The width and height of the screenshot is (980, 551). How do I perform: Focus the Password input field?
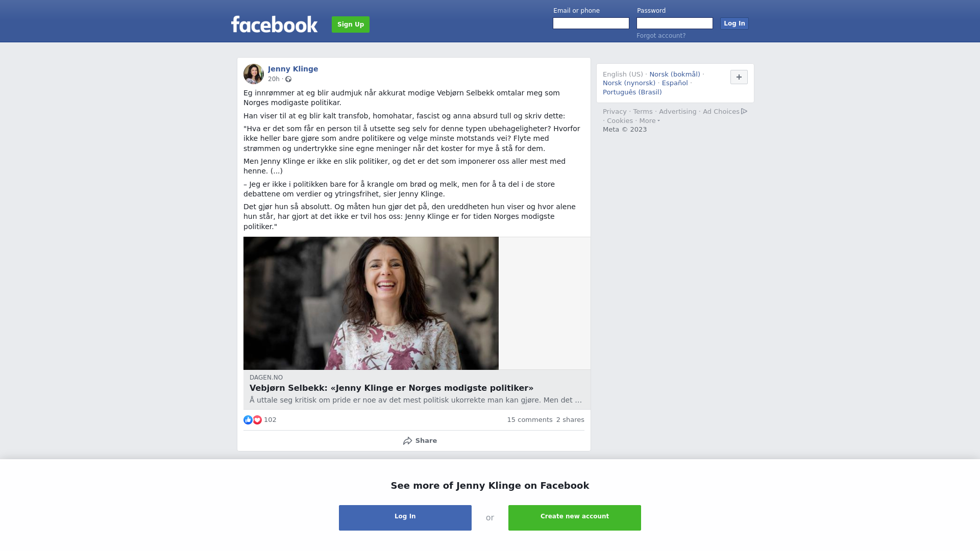pyautogui.click(x=675, y=23)
